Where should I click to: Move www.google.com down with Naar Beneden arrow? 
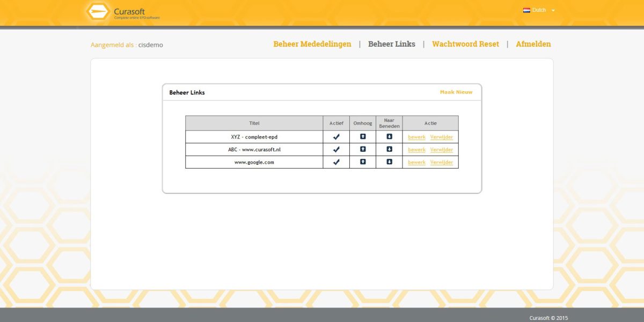click(x=390, y=162)
